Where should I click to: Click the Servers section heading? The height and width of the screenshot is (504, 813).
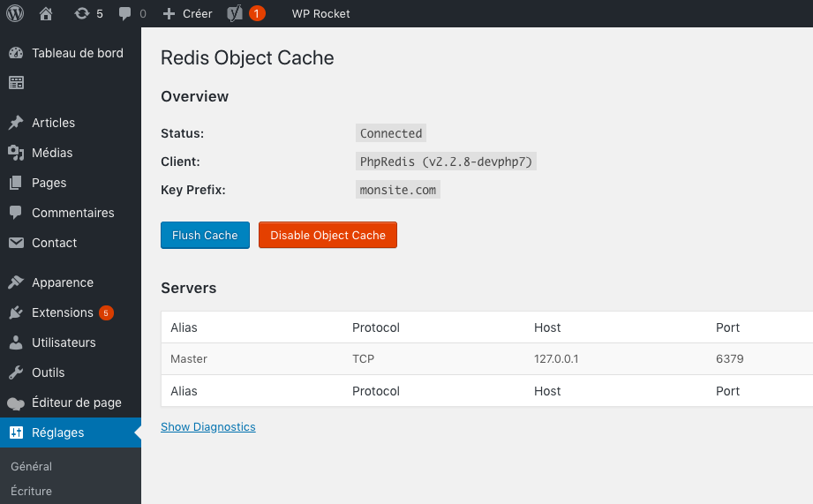click(x=189, y=288)
